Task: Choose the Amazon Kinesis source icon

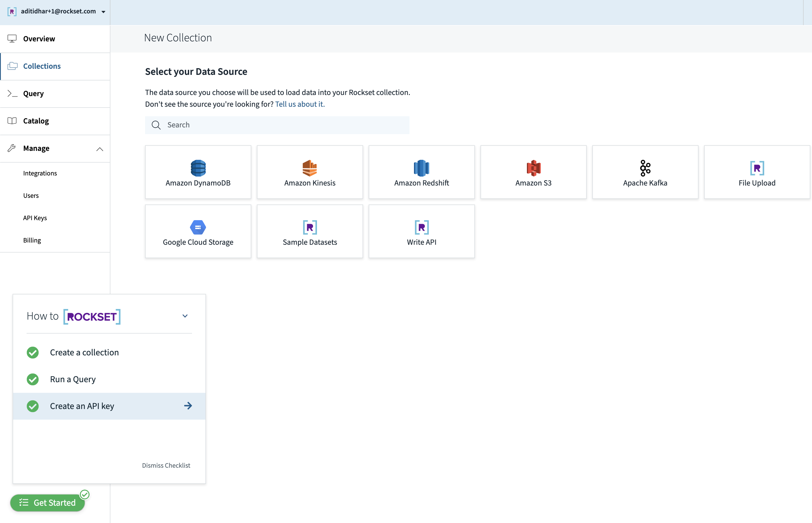Action: [309, 168]
